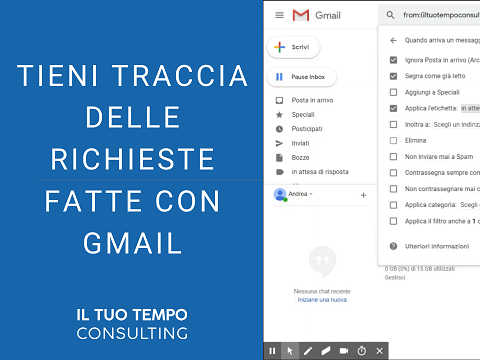Check the Elimina checkbox
The height and width of the screenshot is (360, 480).
393,140
